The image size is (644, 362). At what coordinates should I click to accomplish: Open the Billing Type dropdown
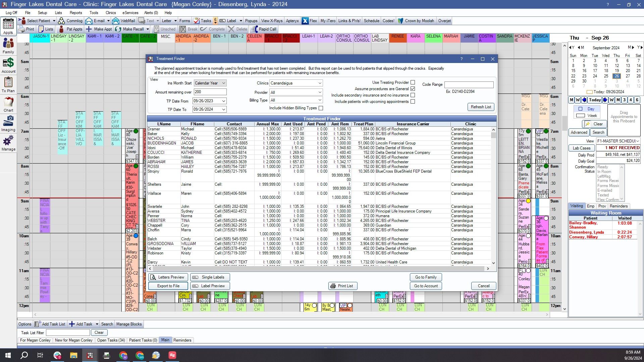(296, 100)
